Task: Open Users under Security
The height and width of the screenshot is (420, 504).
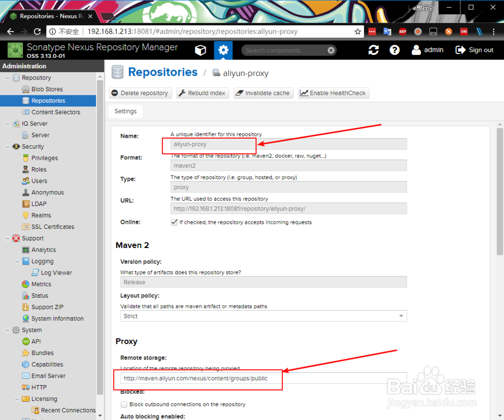Action: pyautogui.click(x=39, y=181)
